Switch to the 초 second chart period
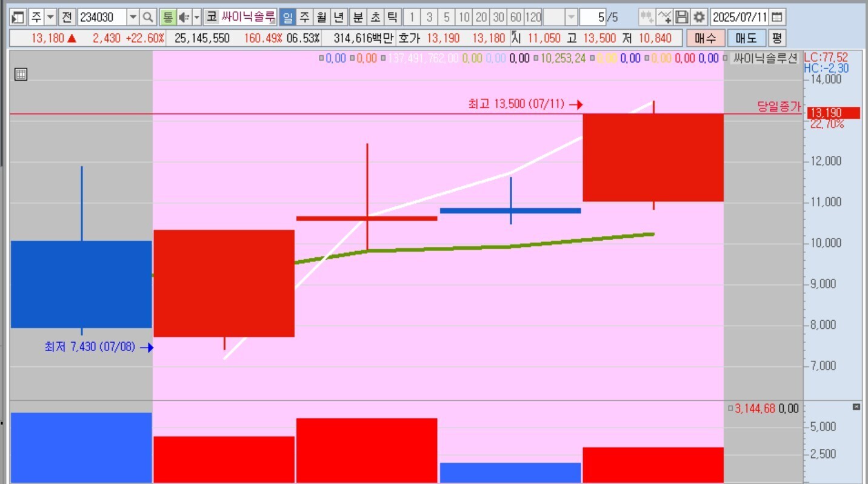Screen dimensions: 868x484 [376, 17]
